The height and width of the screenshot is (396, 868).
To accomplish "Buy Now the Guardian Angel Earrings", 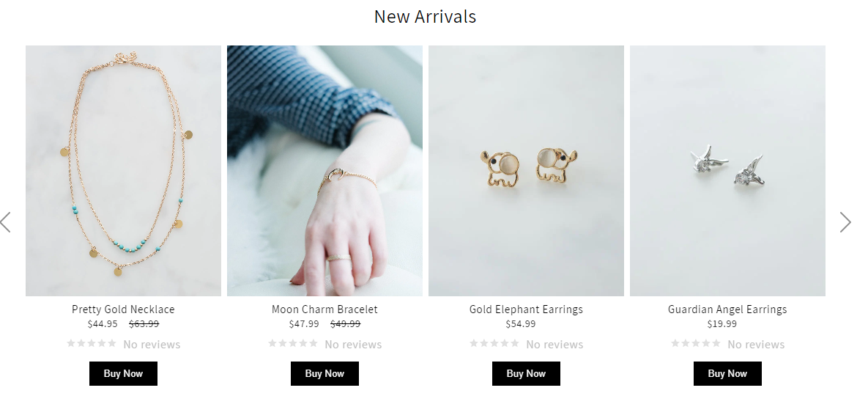I will tap(728, 373).
